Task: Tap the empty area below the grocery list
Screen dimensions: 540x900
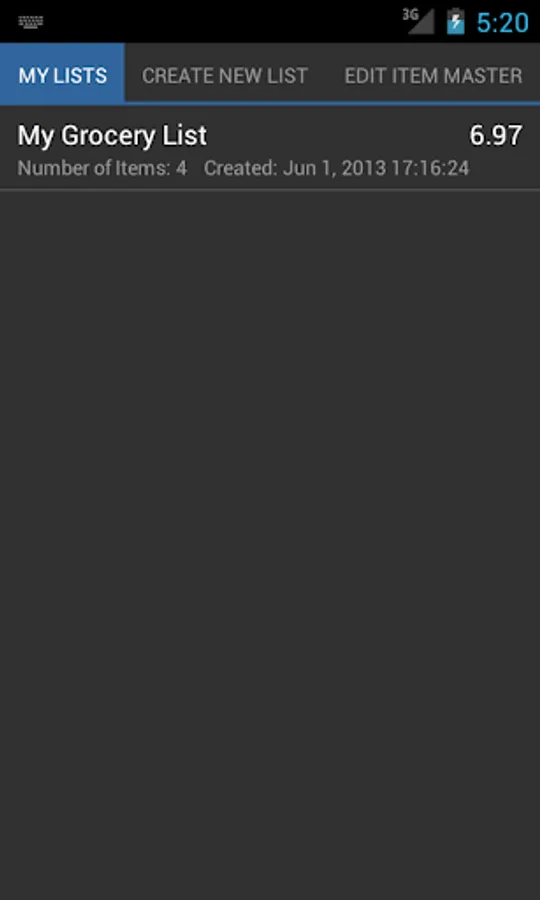Action: pyautogui.click(x=270, y=545)
